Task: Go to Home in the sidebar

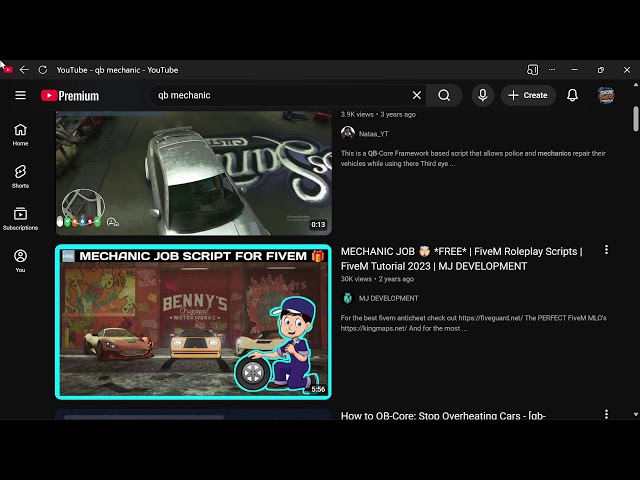Action: tap(20, 134)
